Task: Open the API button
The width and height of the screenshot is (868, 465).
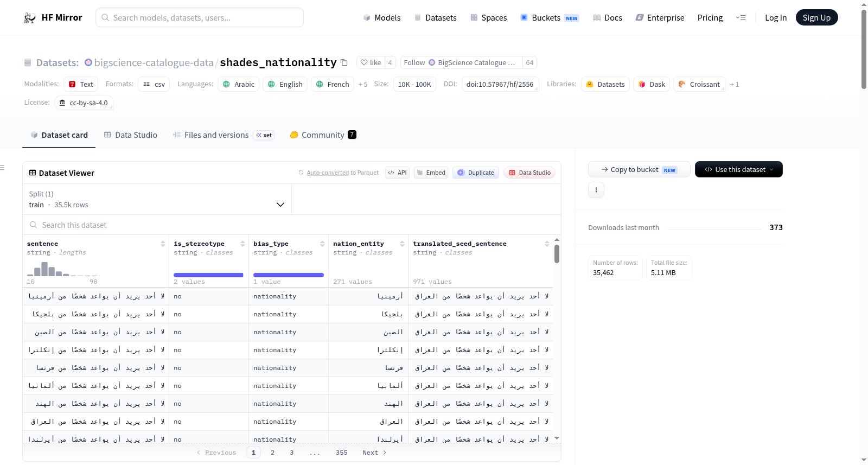Action: click(x=397, y=173)
